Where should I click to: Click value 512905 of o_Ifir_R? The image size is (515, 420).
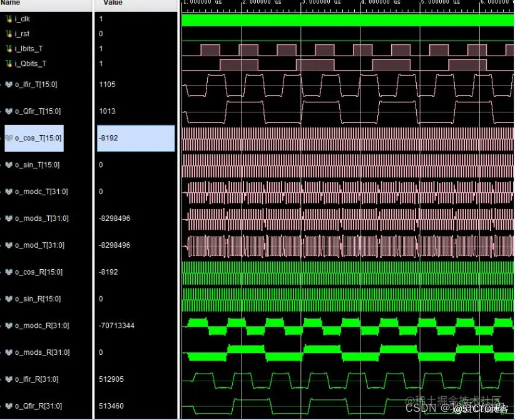(111, 379)
